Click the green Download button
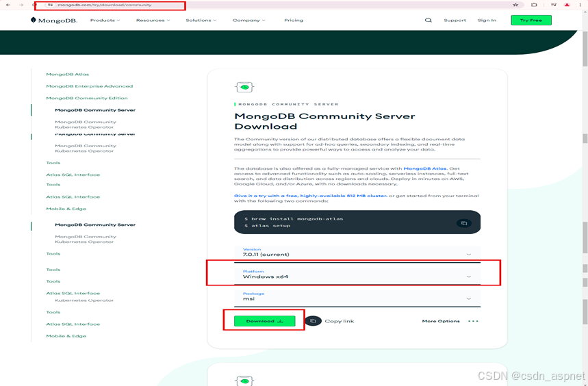Viewport: 588px width, 386px height. tap(265, 321)
